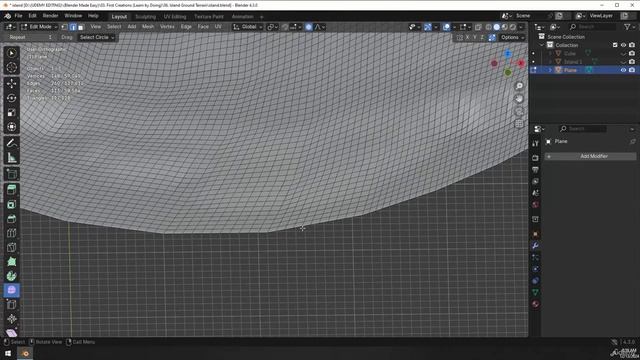This screenshot has width=640, height=360.
Task: Open the Edit menu
Action: tap(32, 16)
